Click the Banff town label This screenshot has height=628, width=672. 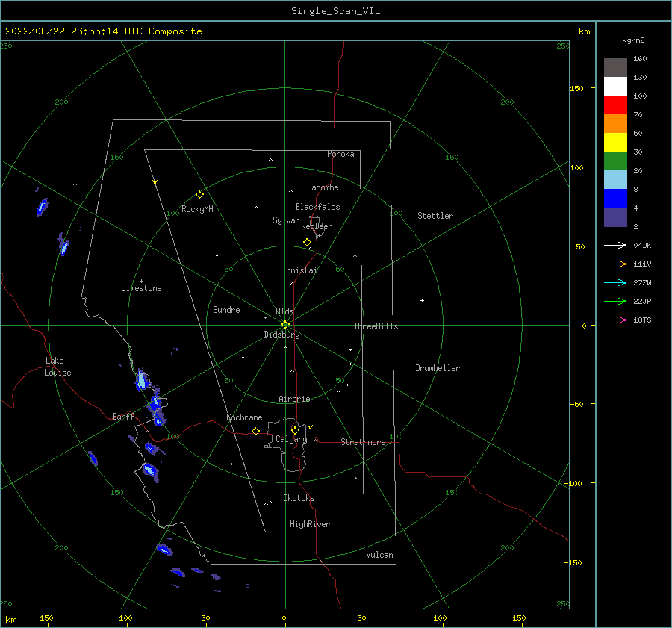tap(123, 416)
